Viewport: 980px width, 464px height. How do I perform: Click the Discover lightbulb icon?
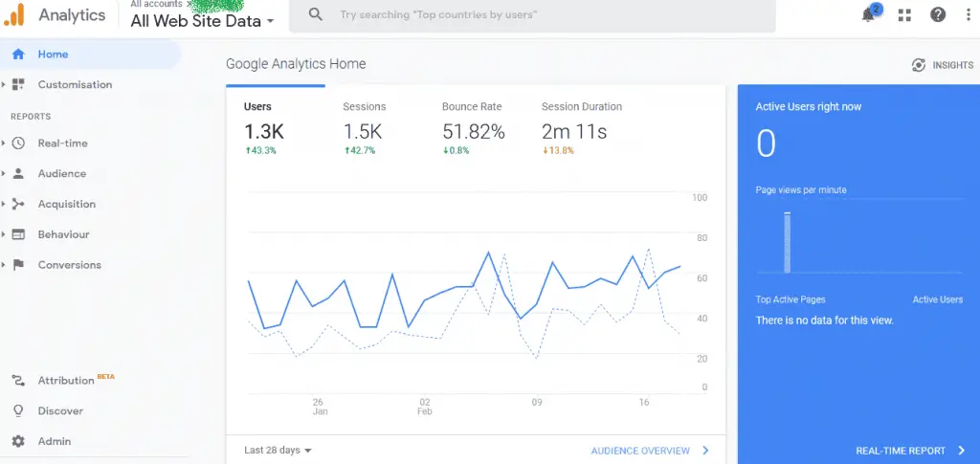point(18,411)
